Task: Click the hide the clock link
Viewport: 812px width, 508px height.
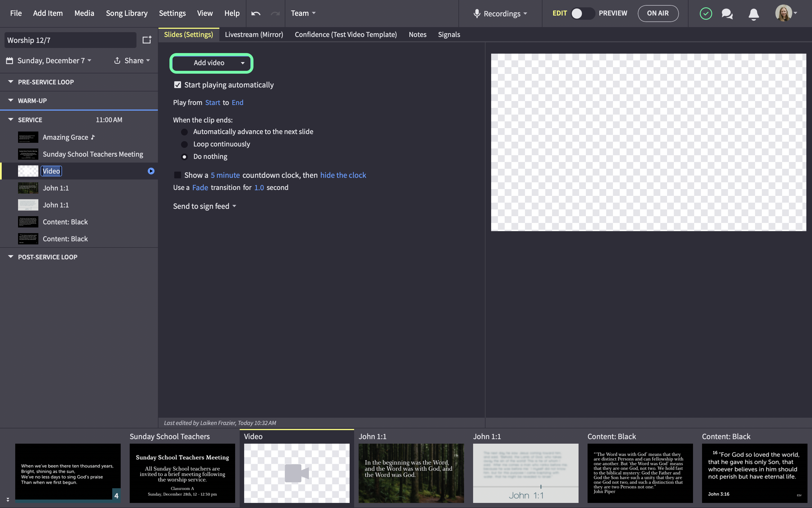Action: point(343,175)
